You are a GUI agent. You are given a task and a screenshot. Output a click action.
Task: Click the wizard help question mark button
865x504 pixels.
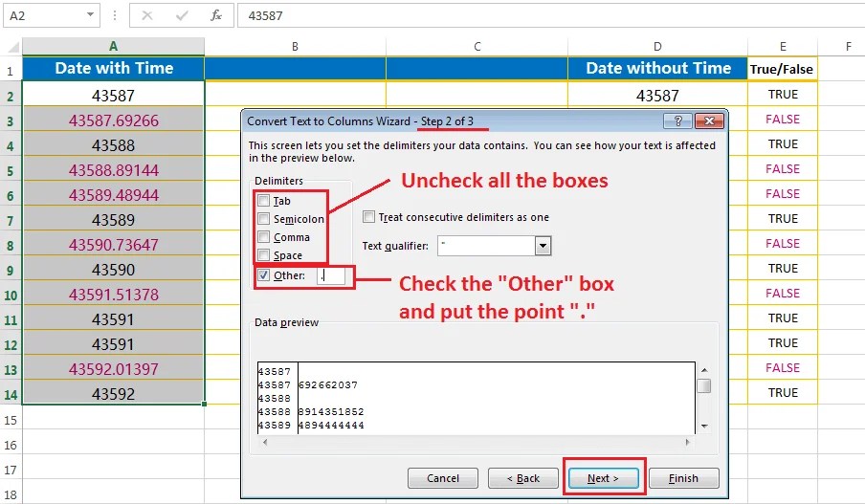[x=678, y=121]
